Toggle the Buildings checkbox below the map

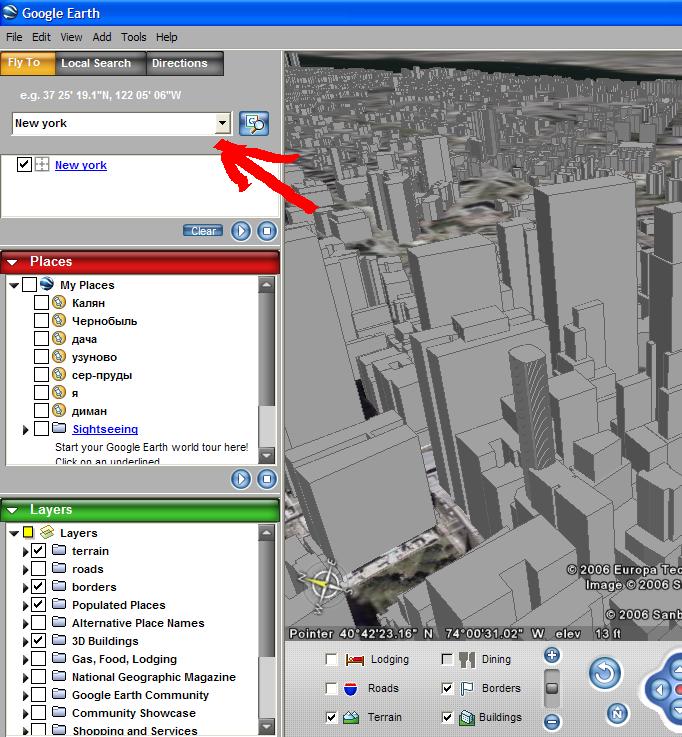click(x=447, y=717)
